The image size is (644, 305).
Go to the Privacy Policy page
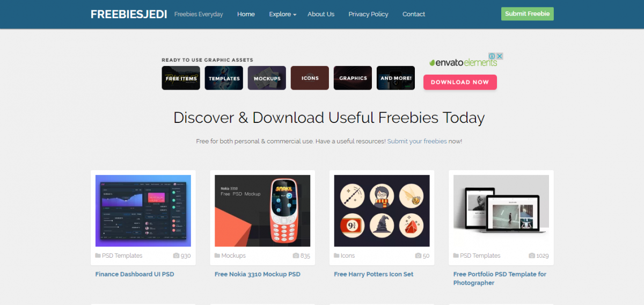(x=368, y=14)
